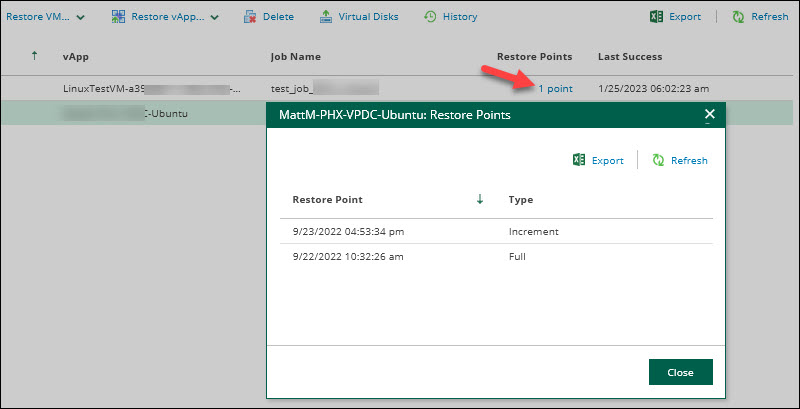Expand the Restore vApp dropdown arrow
Screen dimensions: 800x409
[215, 17]
